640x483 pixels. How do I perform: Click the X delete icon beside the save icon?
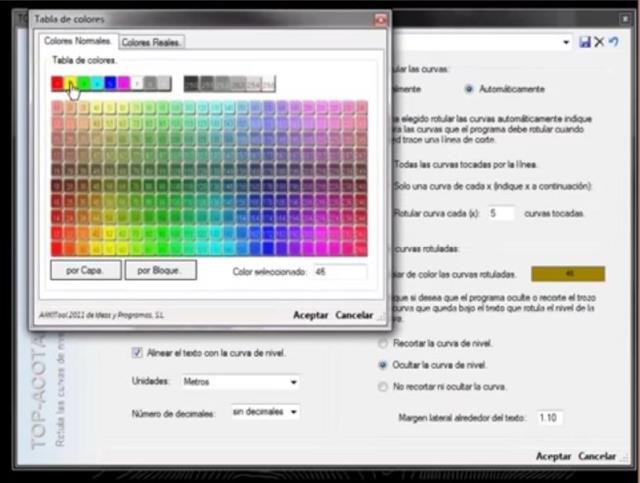599,42
